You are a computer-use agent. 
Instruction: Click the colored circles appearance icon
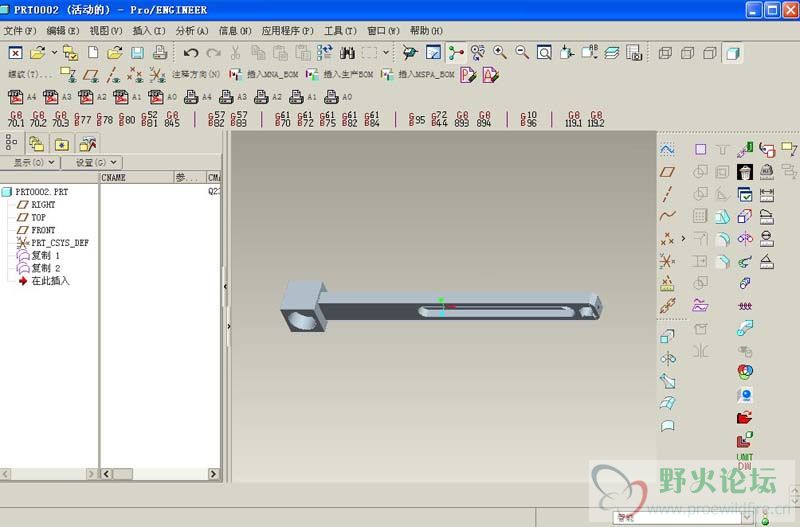click(x=745, y=371)
